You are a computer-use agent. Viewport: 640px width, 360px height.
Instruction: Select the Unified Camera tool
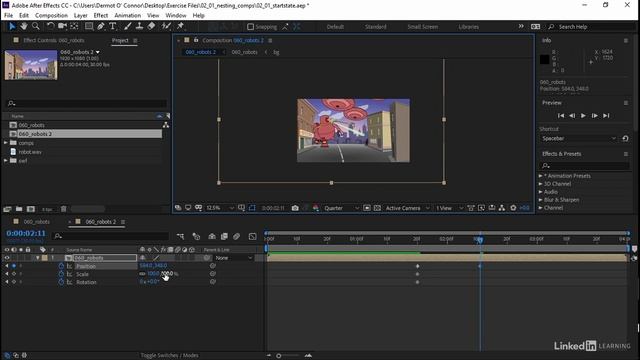click(62, 26)
